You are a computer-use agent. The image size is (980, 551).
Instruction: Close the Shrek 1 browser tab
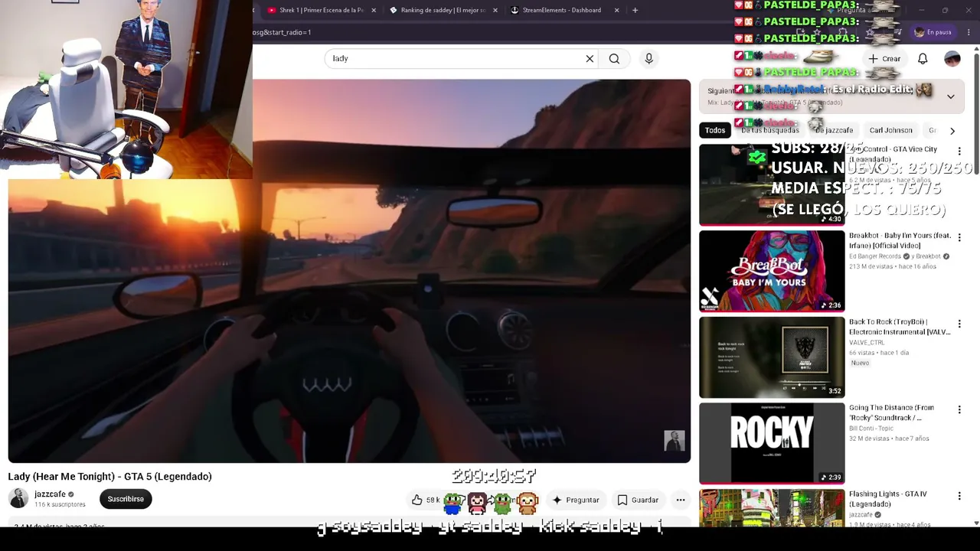374,11
